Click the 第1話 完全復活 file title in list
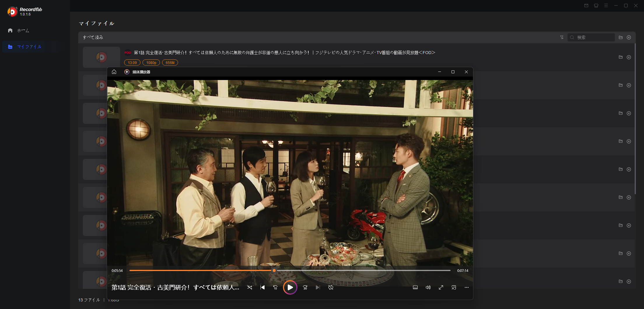644x309 pixels. [284, 53]
